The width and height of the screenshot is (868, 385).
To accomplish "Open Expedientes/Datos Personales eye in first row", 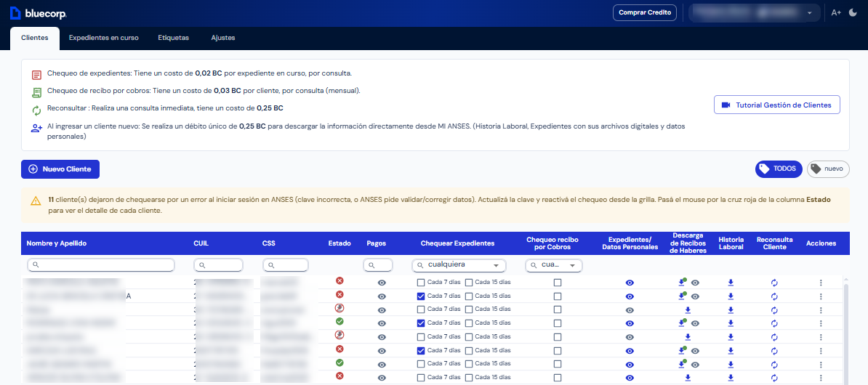I will [630, 283].
